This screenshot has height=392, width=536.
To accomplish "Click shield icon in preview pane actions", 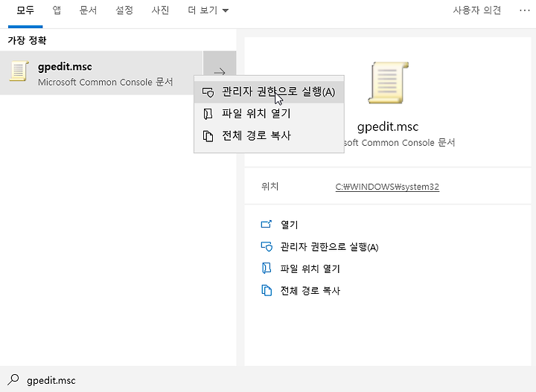I will pos(267,246).
